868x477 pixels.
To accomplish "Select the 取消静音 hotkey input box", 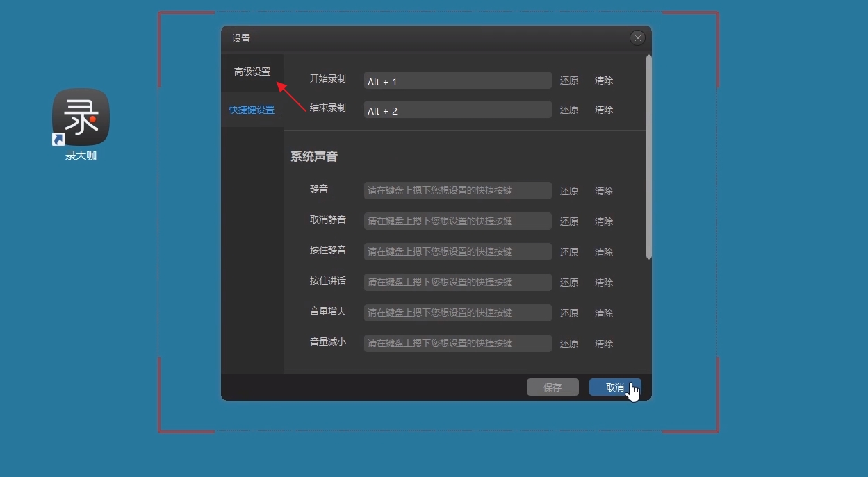I will 457,221.
